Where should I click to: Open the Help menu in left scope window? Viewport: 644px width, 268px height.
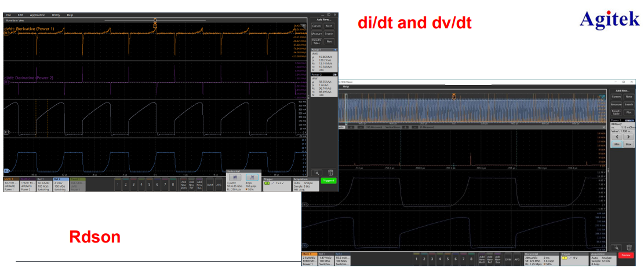point(70,15)
